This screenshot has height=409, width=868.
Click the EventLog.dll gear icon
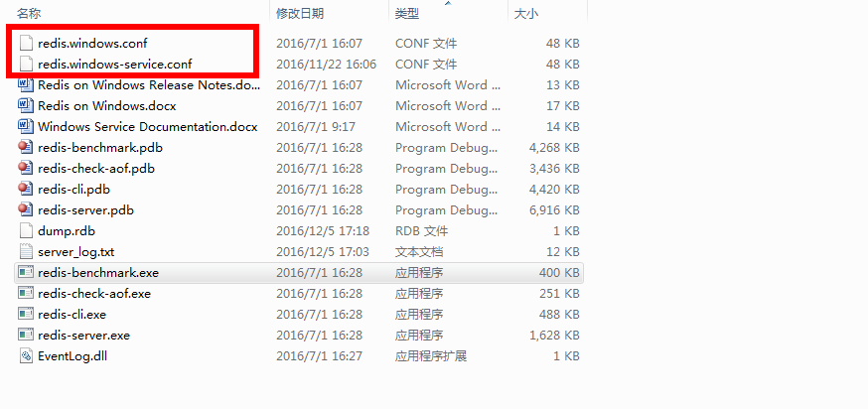coord(26,355)
